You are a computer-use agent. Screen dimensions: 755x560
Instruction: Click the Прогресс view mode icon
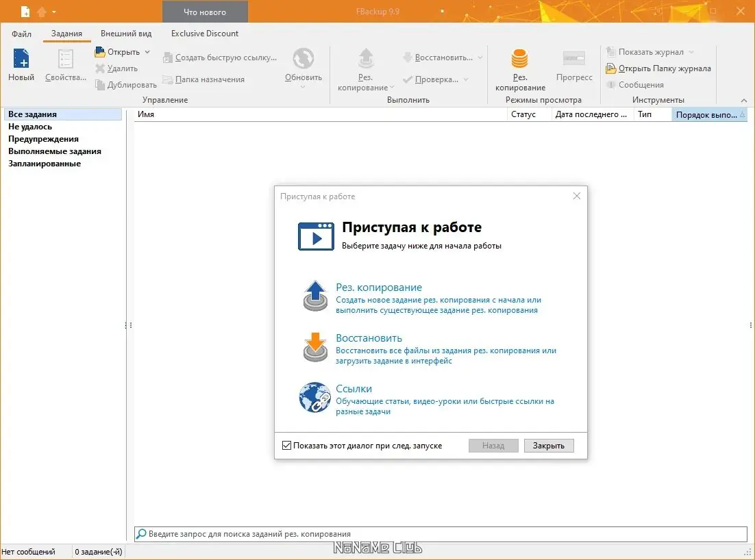click(574, 59)
